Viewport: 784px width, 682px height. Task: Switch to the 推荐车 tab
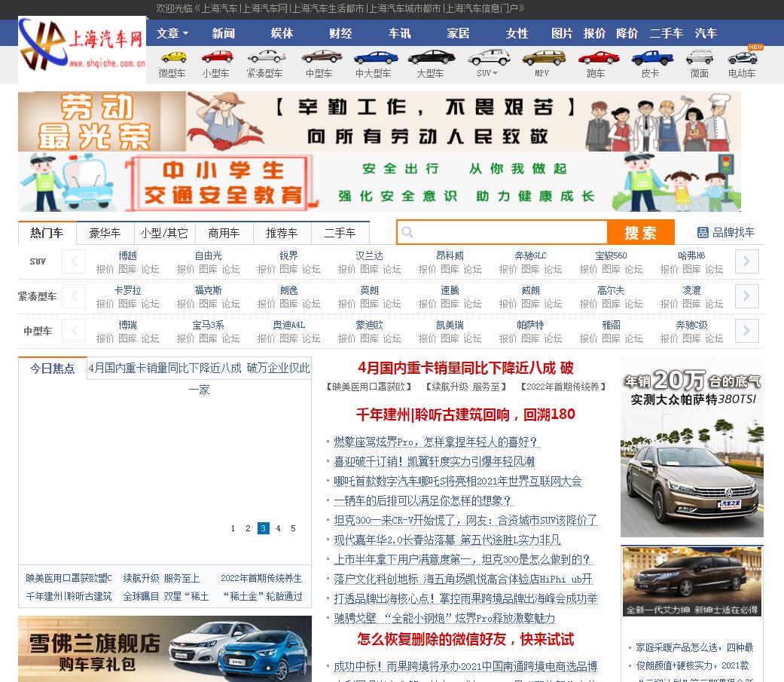(282, 233)
